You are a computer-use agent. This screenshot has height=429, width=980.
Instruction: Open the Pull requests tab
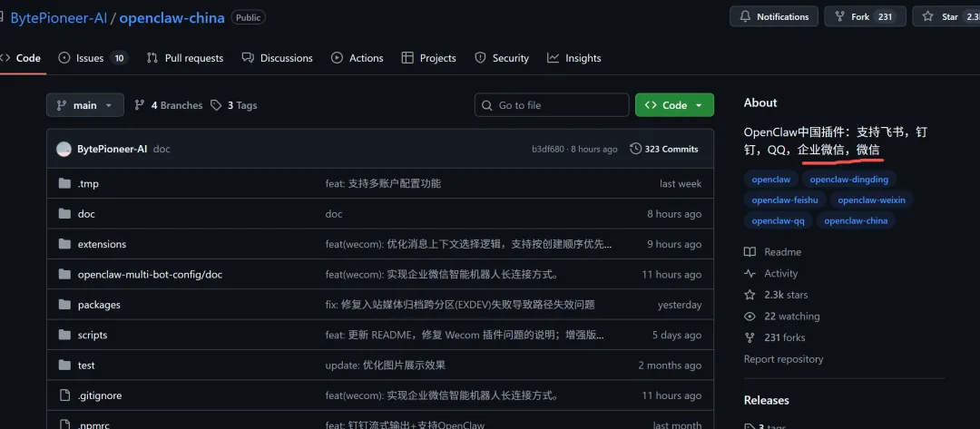pos(185,58)
